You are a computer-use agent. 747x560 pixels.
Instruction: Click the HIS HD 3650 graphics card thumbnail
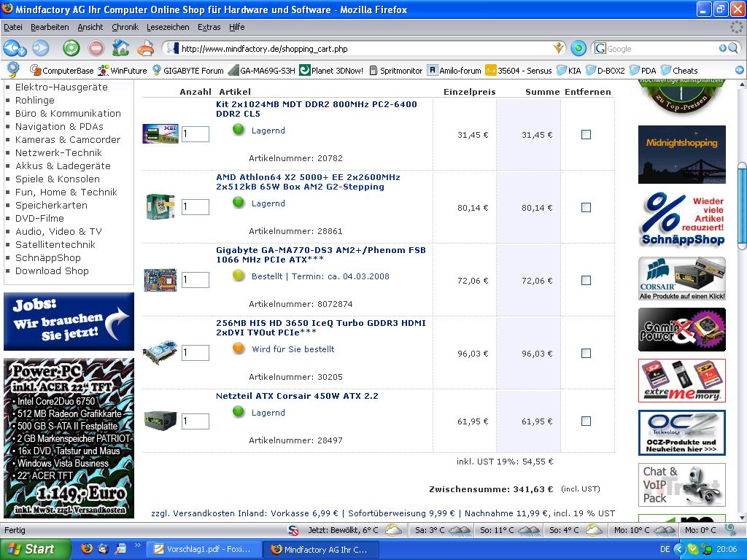[x=160, y=353]
